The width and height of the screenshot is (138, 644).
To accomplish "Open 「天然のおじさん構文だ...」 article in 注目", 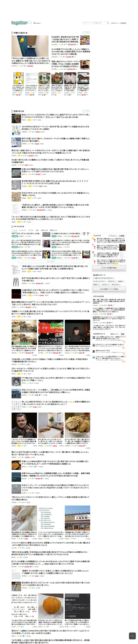I will coord(55,206).
